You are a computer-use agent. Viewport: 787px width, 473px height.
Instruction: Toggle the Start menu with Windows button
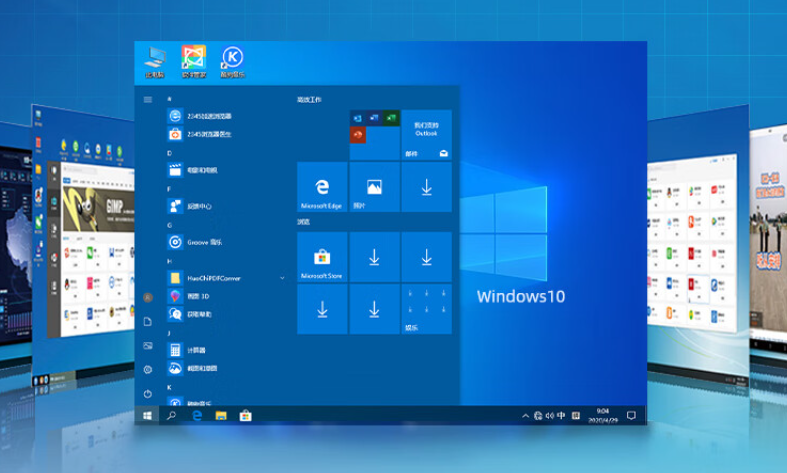[146, 415]
